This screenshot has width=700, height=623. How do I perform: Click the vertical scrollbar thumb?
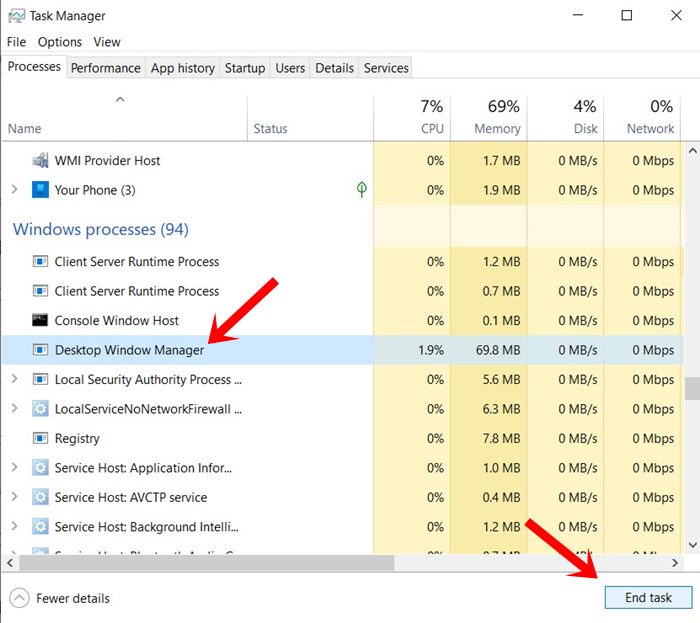coord(692,389)
